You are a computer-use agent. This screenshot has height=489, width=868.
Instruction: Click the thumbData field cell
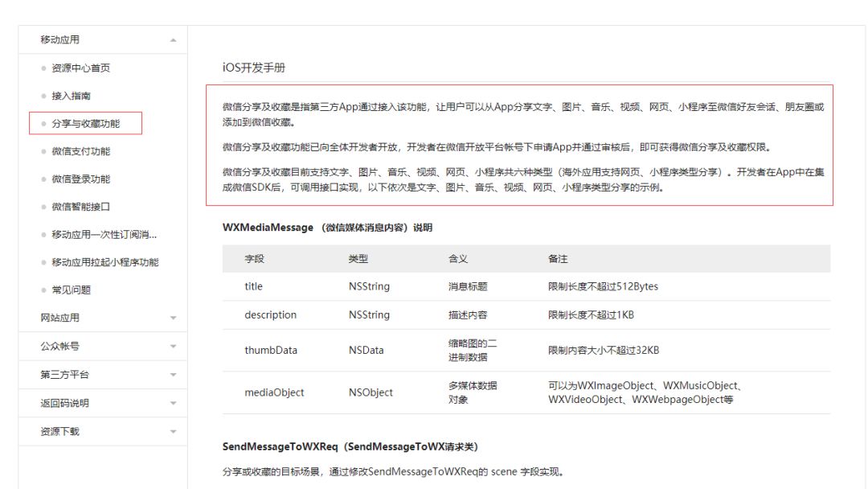pyautogui.click(x=271, y=350)
